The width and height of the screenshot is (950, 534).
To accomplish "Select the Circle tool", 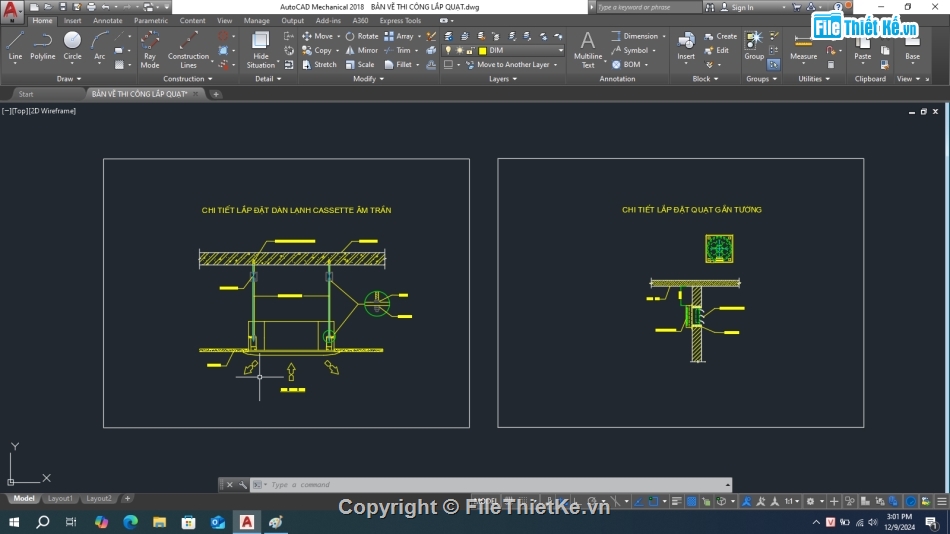I will click(x=72, y=45).
